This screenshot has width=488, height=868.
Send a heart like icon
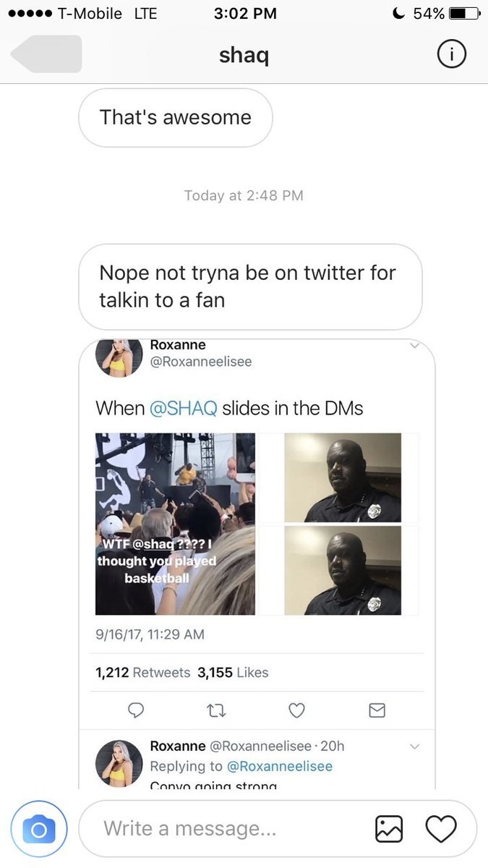(x=441, y=828)
